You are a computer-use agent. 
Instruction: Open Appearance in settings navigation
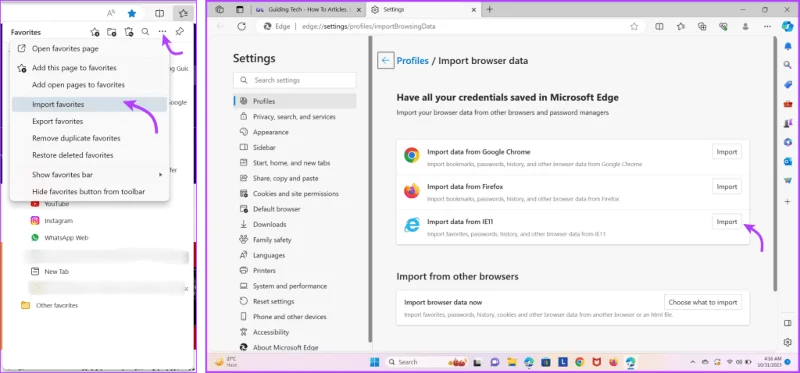[294, 132]
